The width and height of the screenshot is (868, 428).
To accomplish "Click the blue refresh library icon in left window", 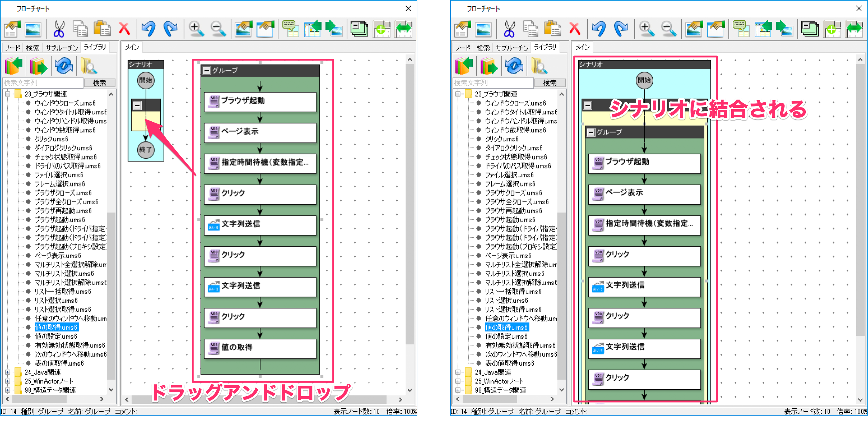I will coord(64,66).
